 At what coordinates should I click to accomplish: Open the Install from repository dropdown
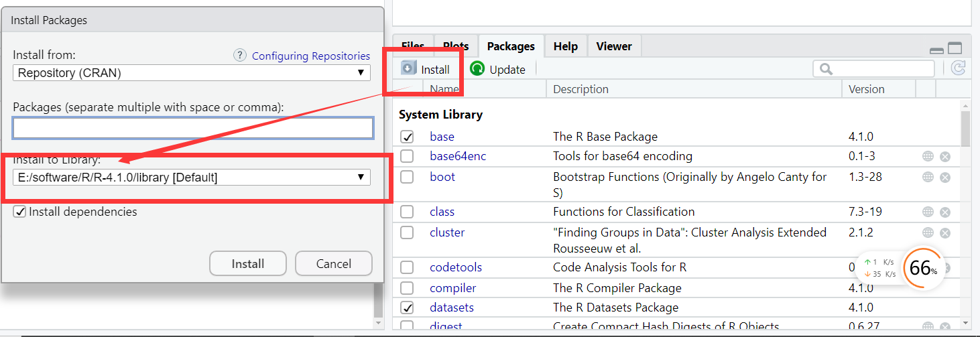(192, 73)
